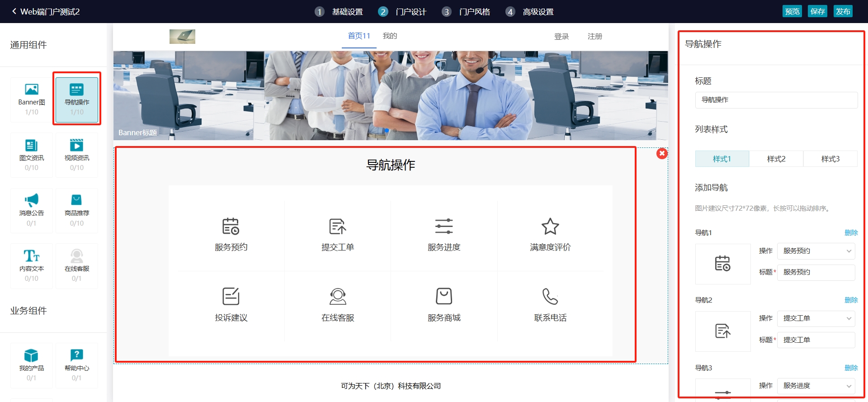Click the 服务商城 bag icon
868x402 pixels.
444,296
